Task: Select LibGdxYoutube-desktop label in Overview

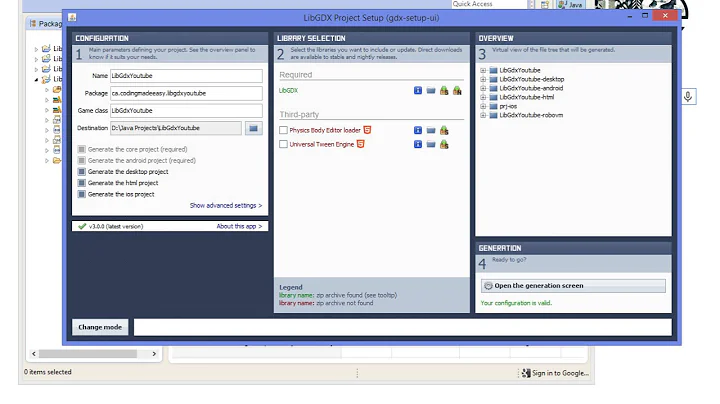Action: 532,79
